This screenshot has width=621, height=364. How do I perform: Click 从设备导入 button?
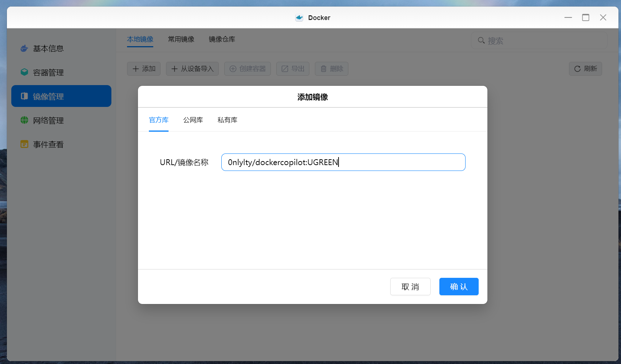[192, 69]
